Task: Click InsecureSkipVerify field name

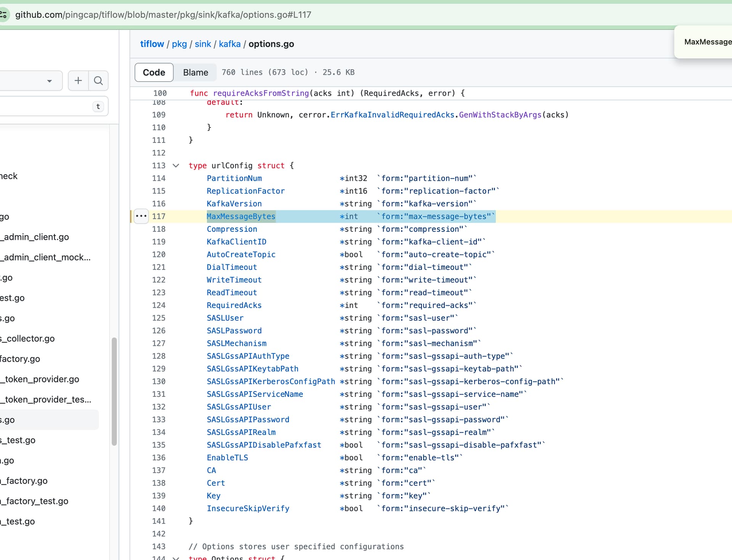Action: tap(248, 509)
